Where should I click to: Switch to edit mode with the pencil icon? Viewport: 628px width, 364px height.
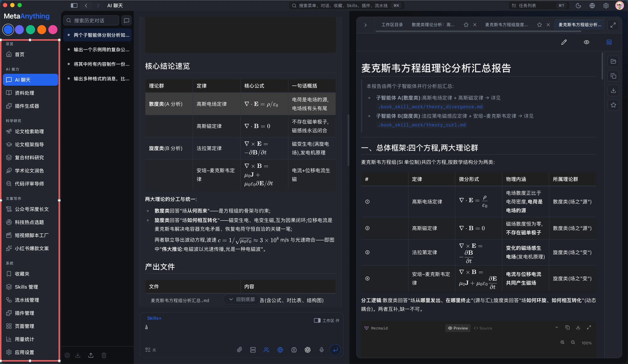pos(564,42)
